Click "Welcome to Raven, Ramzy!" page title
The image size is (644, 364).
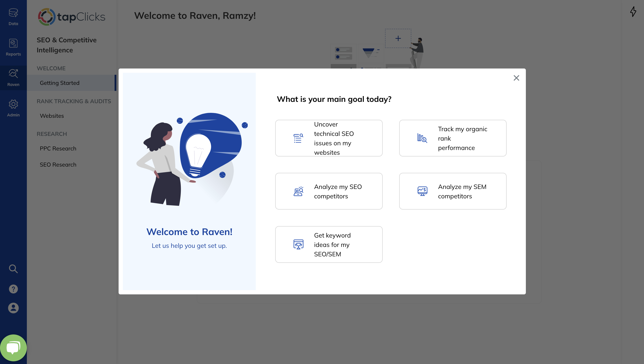point(195,16)
